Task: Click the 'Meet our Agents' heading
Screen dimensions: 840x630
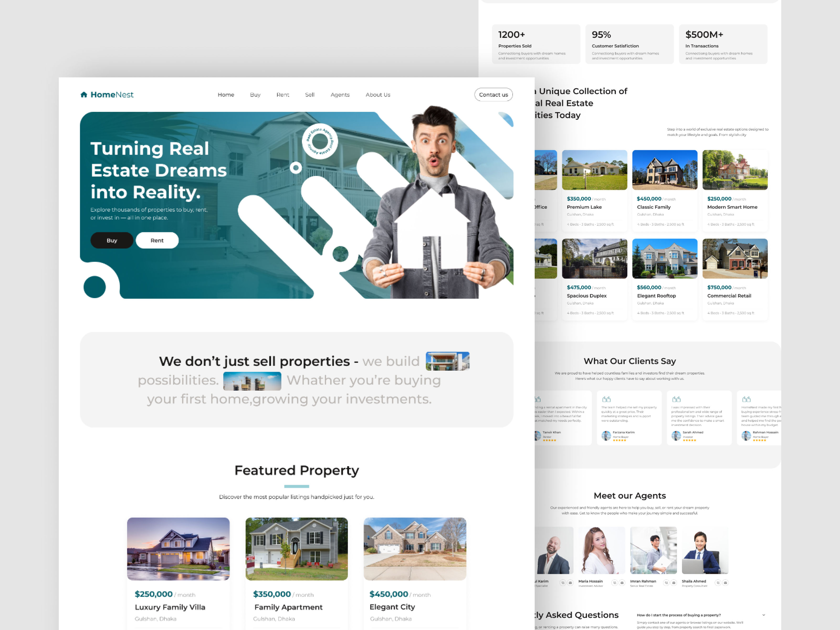Action: pos(630,496)
